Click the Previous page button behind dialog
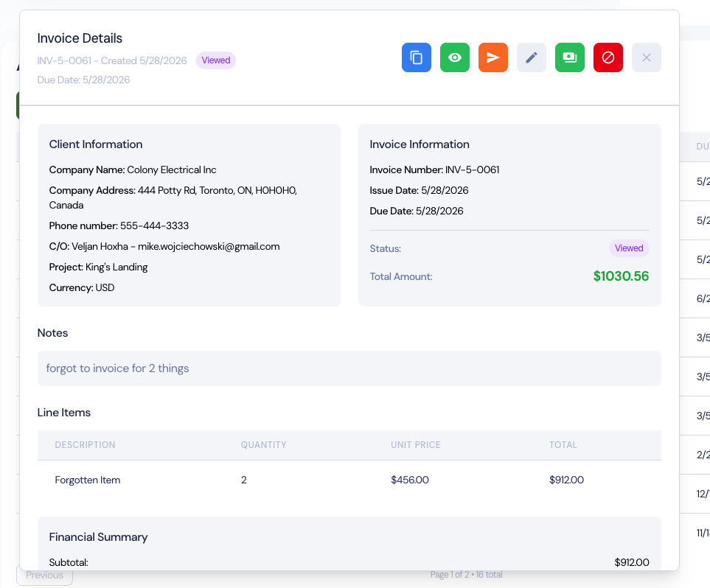This screenshot has width=710, height=588. click(x=44, y=575)
